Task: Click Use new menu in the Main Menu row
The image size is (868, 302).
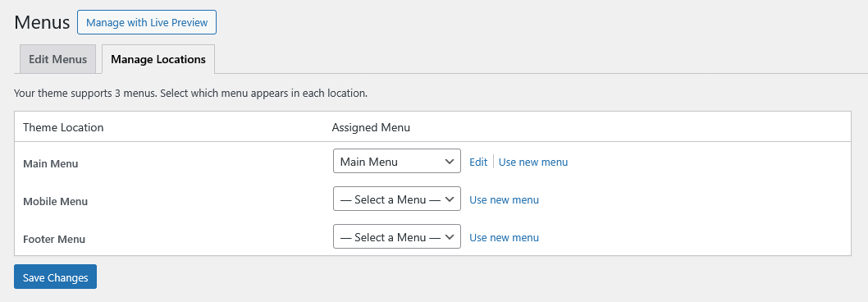Action: [x=533, y=162]
